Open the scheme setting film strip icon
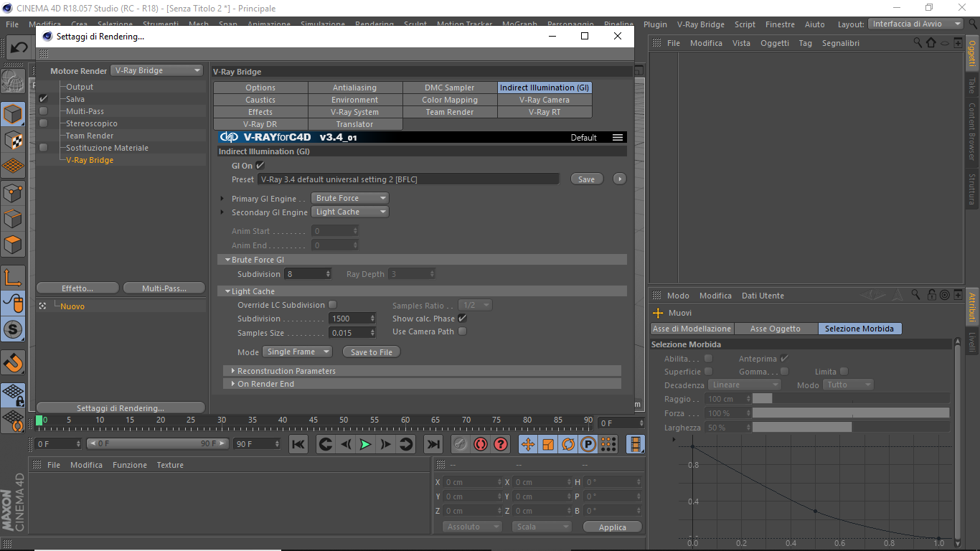This screenshot has height=551, width=980. pyautogui.click(x=635, y=444)
